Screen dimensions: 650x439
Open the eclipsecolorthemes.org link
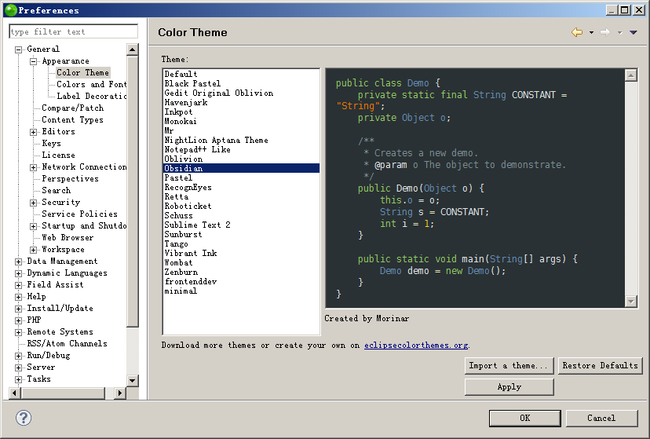416,345
